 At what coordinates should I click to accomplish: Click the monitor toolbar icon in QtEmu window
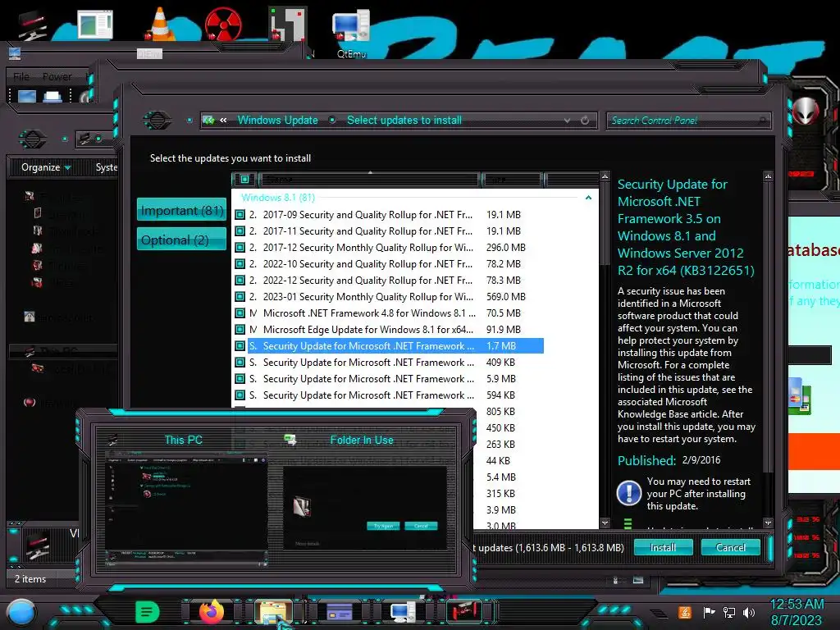click(x=27, y=97)
